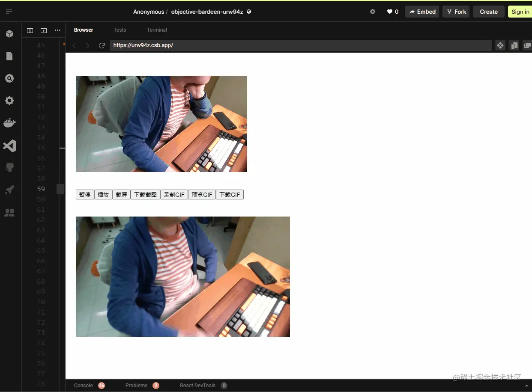The image size is (532, 392).
Task: Switch to the Terminal tab
Action: click(156, 30)
